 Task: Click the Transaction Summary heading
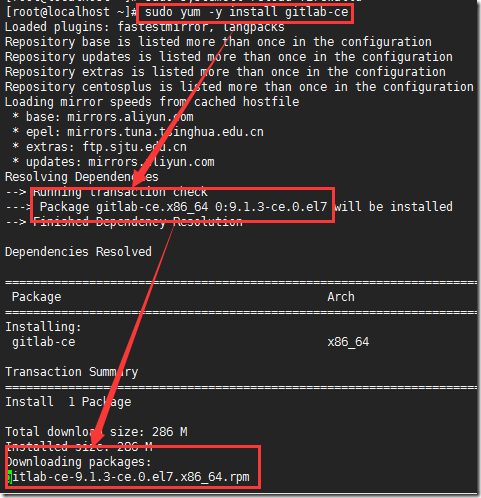pyautogui.click(x=72, y=372)
